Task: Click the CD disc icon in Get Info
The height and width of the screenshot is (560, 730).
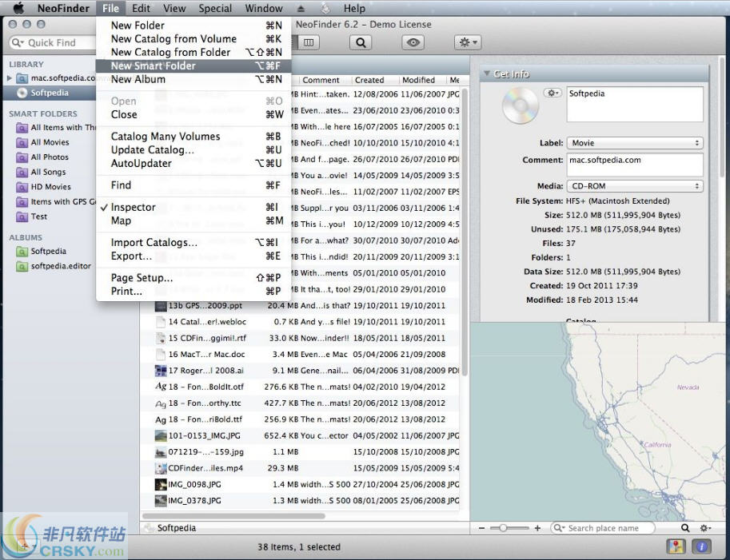Action: (520, 105)
